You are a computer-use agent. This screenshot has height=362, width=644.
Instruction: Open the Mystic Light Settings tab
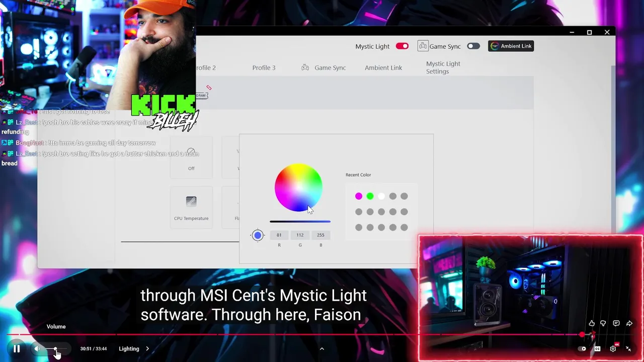[x=443, y=67]
